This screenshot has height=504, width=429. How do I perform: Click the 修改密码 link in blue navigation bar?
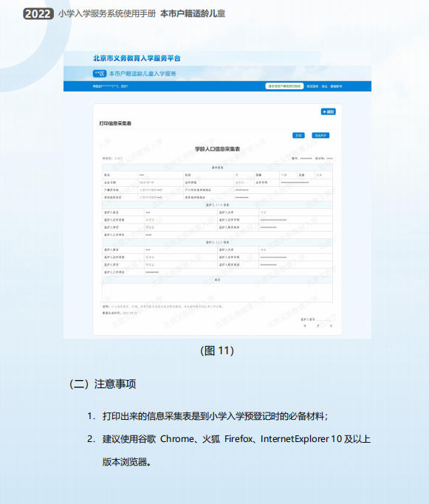[312, 86]
